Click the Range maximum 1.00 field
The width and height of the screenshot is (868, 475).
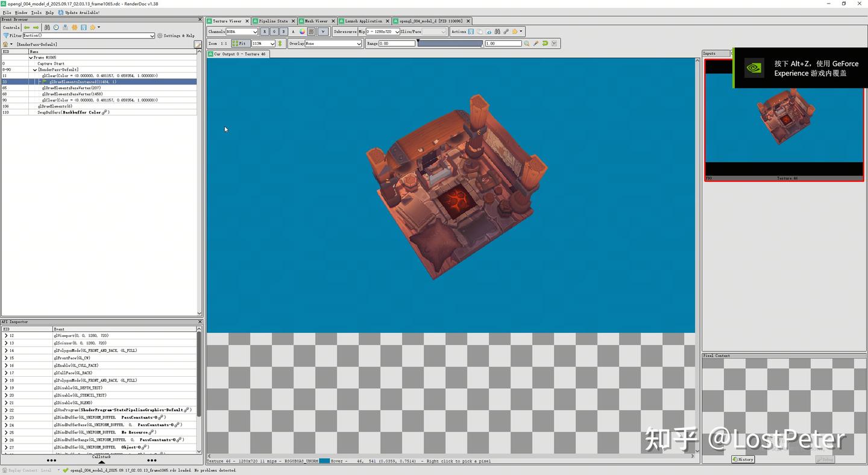(503, 43)
